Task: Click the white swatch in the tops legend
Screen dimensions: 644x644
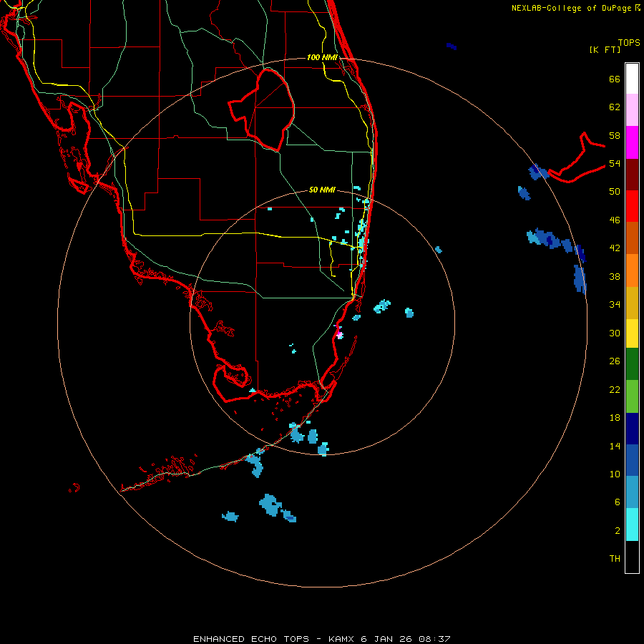Action: click(632, 79)
